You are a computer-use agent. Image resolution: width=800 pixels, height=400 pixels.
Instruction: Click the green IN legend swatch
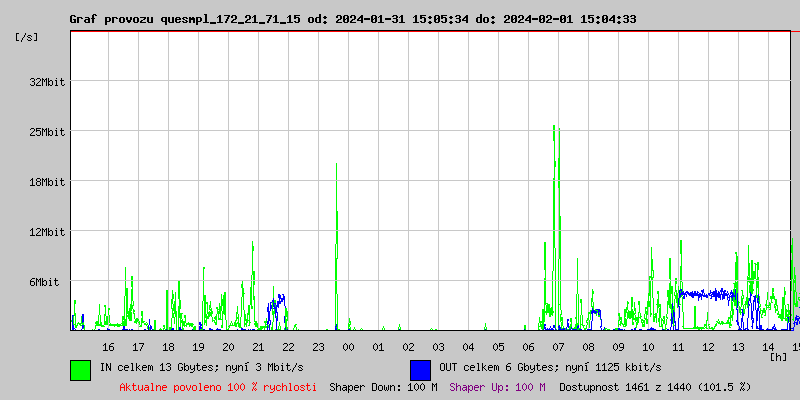coord(81,370)
